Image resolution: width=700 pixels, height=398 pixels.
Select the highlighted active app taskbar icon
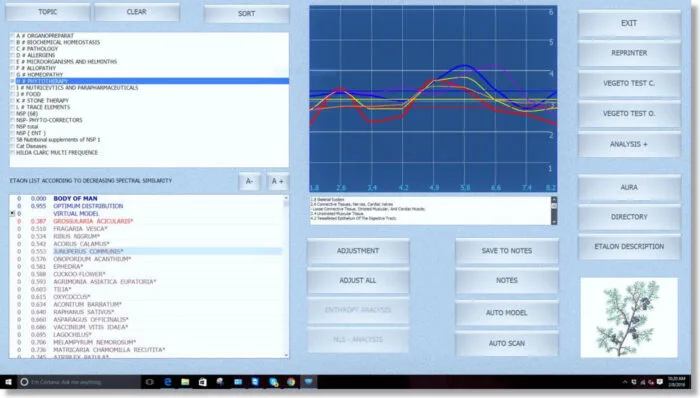pyautogui.click(x=308, y=382)
